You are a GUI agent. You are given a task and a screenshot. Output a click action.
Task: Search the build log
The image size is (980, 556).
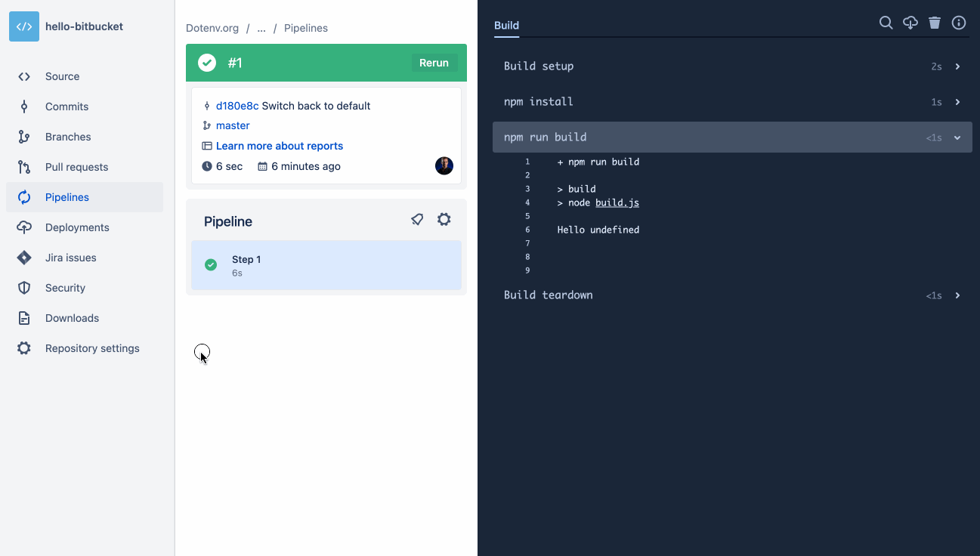[x=886, y=23]
